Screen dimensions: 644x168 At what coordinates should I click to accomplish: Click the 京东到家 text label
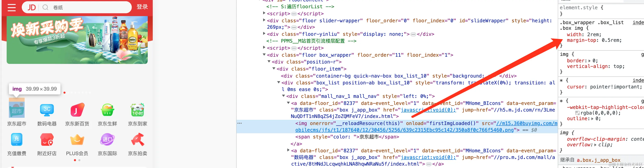138,124
